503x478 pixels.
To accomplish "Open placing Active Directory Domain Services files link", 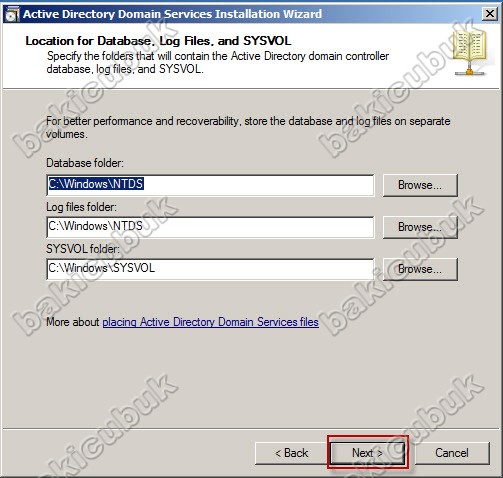I will pyautogui.click(x=210, y=322).
